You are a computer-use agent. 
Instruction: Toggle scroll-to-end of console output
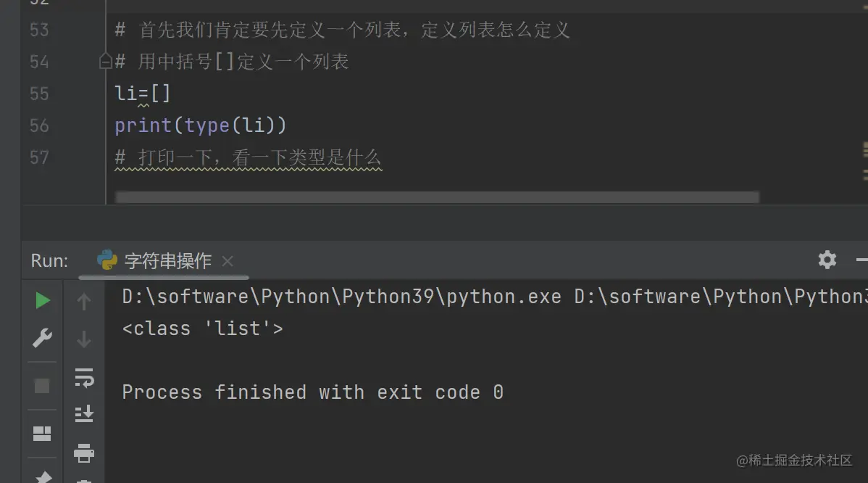[x=84, y=414]
